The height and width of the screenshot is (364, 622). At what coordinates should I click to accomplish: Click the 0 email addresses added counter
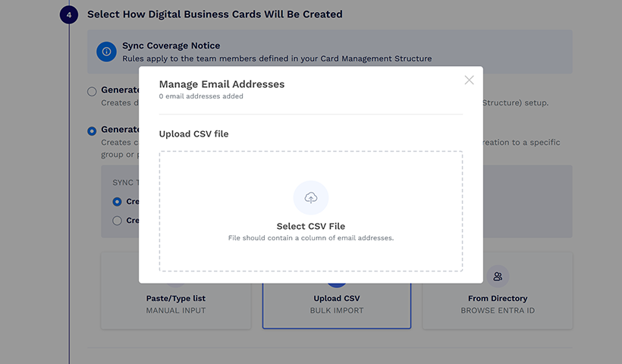[x=201, y=96]
